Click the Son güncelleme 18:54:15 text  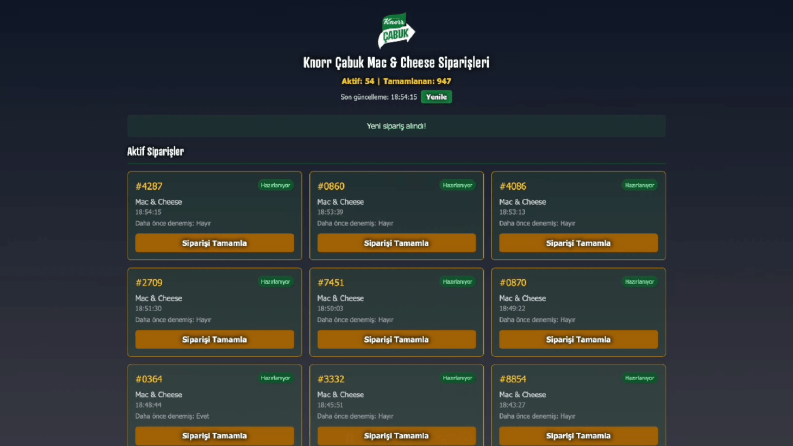tap(379, 97)
